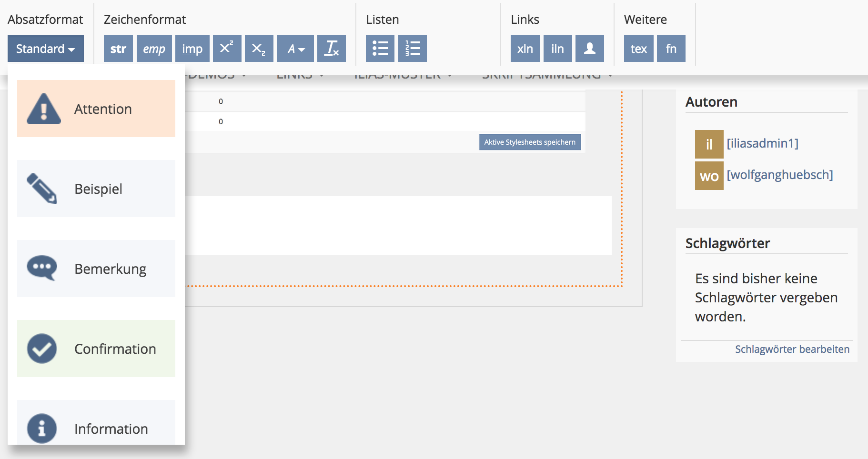Viewport: 868px width, 459px height.
Task: Apply important (imp) underline format
Action: 192,49
